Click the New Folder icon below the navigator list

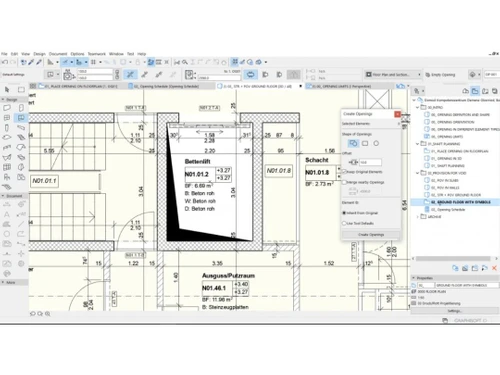(x=475, y=268)
